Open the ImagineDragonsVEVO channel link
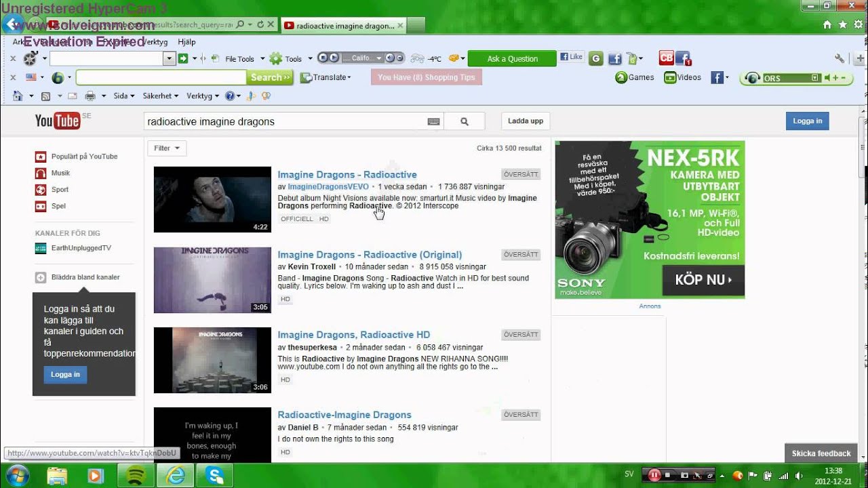The image size is (868, 488). coord(328,186)
